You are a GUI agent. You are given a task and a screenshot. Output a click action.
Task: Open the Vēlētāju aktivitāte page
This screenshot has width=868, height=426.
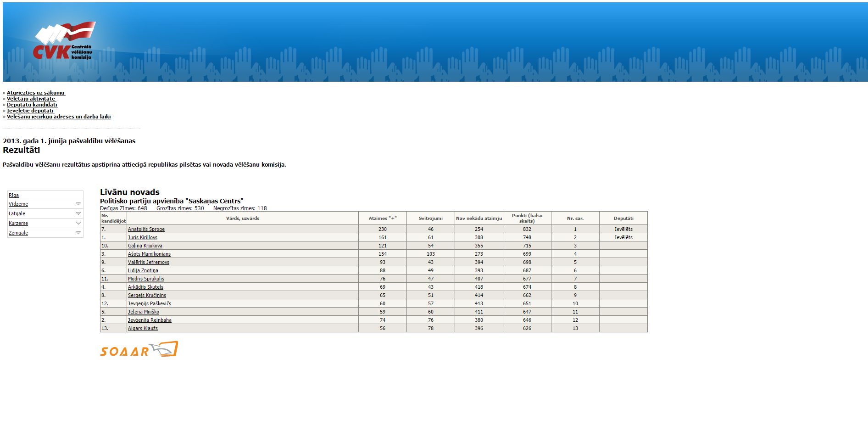31,99
